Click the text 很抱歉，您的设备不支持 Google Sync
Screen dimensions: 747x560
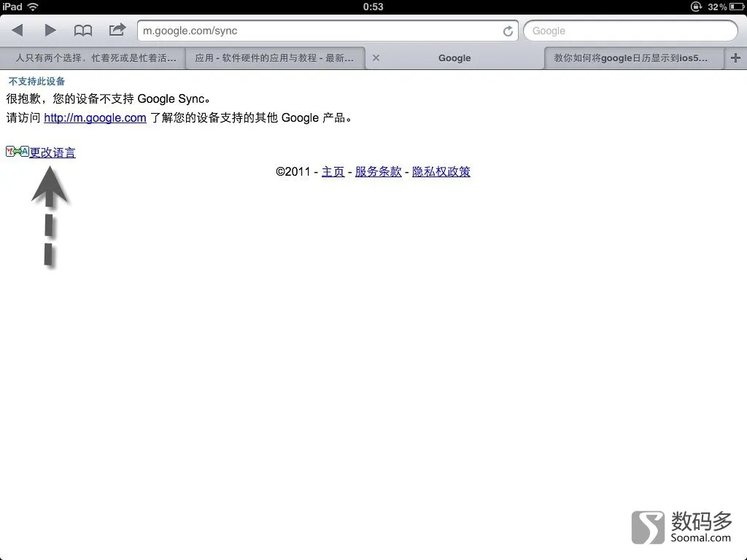point(108,98)
